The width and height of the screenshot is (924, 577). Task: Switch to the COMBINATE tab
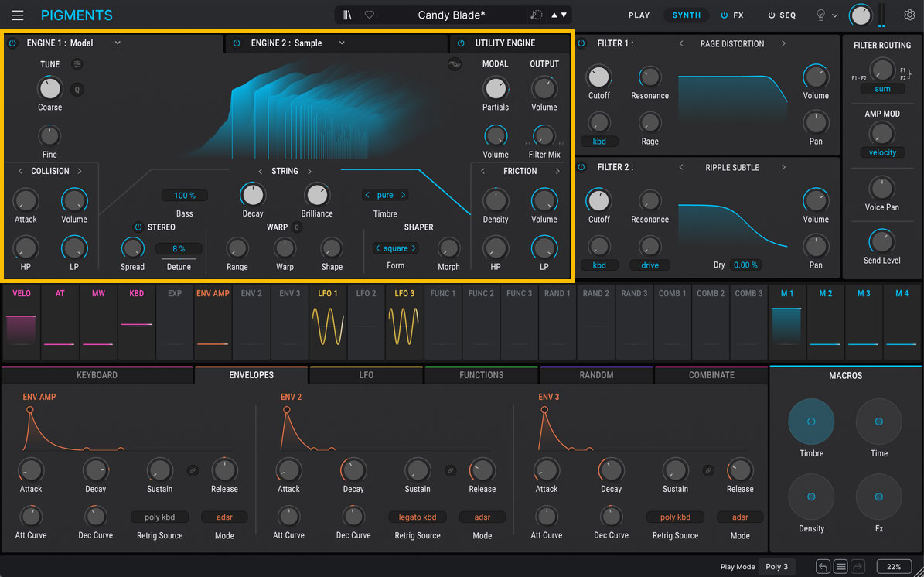coord(711,375)
